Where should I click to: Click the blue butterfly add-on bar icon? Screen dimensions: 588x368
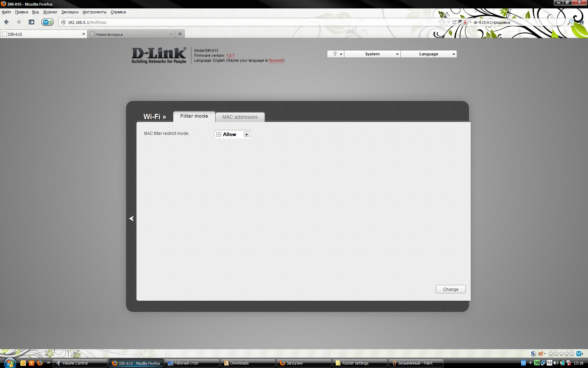[579, 354]
